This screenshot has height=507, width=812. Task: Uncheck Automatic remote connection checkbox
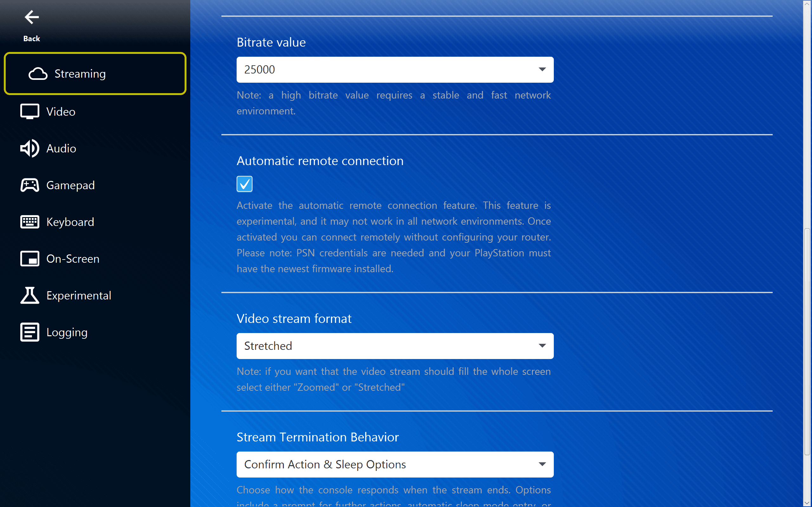(x=244, y=184)
